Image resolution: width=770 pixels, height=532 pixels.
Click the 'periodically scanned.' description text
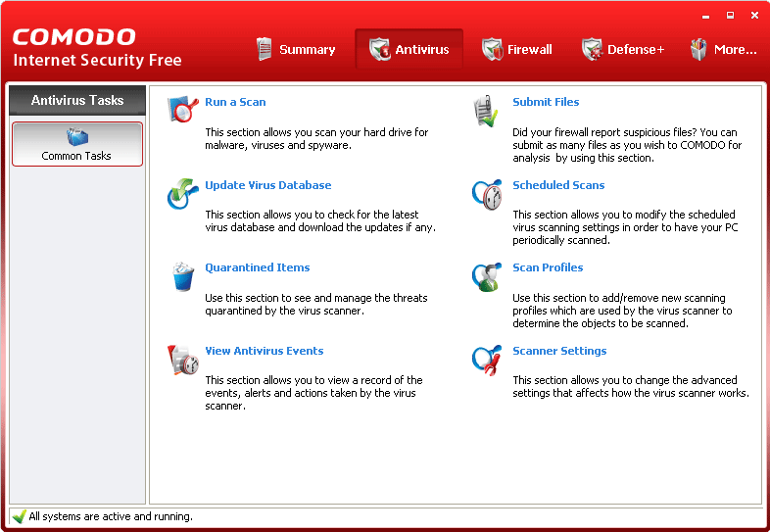point(560,241)
